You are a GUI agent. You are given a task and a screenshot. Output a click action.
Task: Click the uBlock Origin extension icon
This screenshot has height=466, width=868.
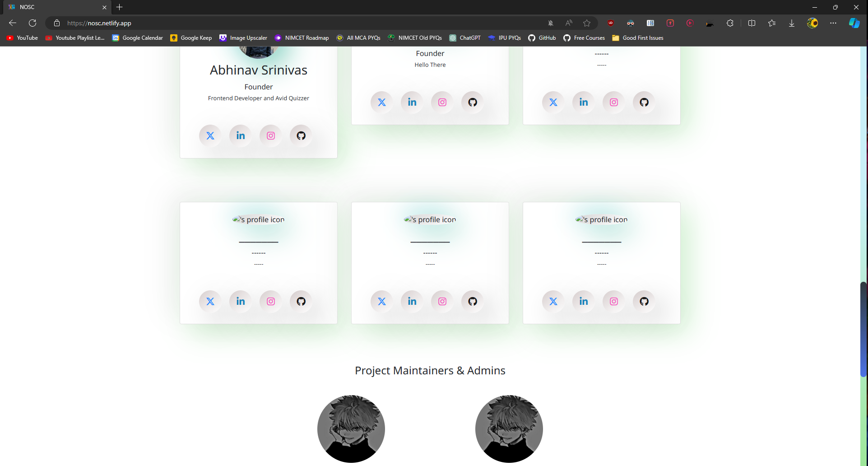(610, 23)
